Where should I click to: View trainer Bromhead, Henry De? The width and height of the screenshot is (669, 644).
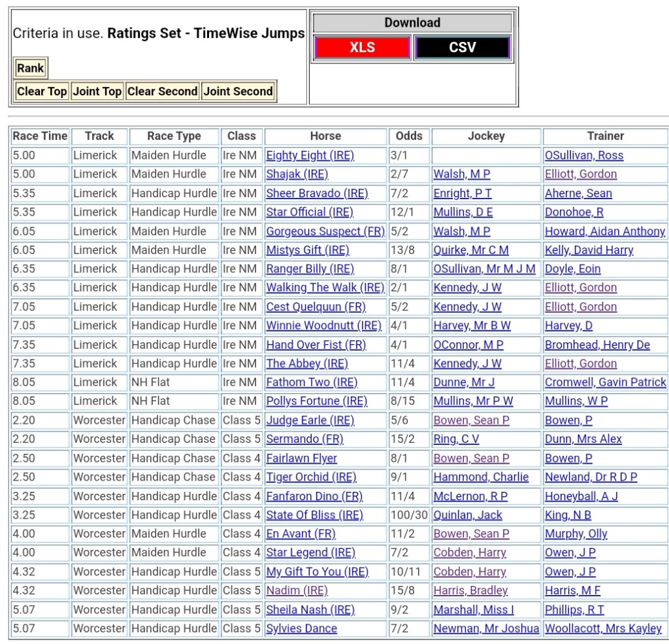tap(597, 345)
